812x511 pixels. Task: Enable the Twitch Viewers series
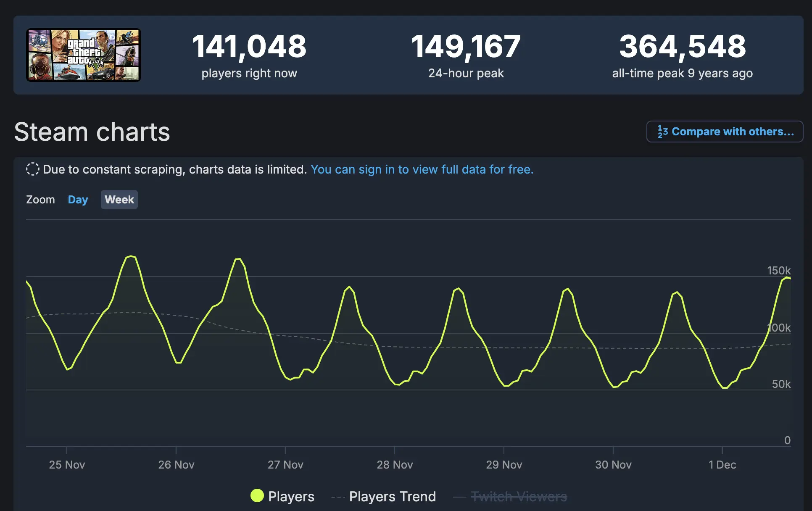[x=510, y=496]
